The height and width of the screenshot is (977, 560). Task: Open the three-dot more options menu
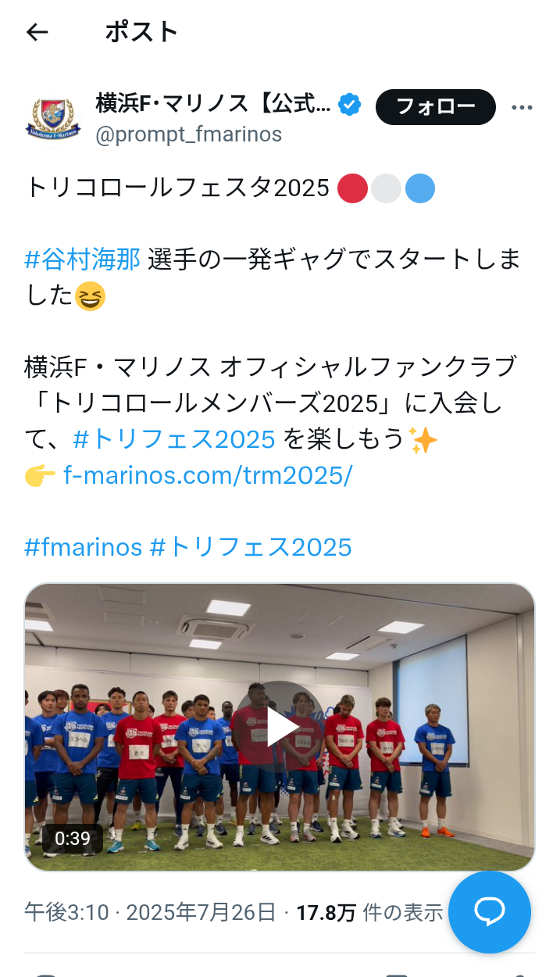[x=522, y=107]
